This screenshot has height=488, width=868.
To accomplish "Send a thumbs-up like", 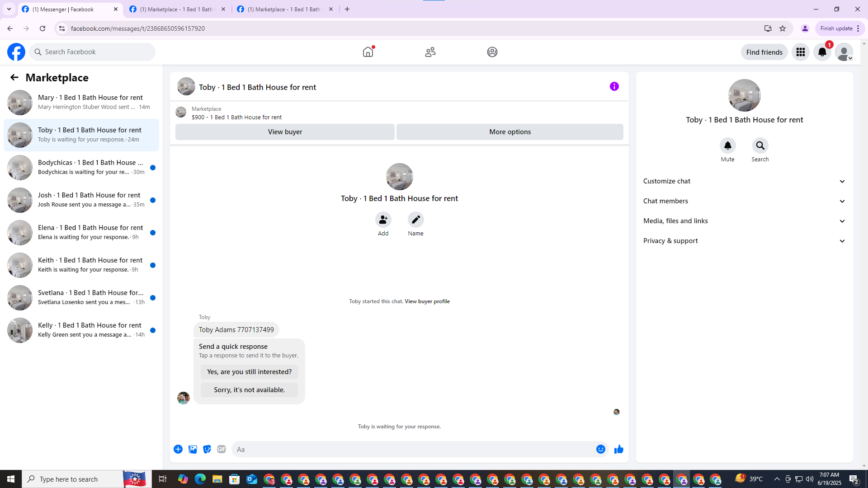I will pos(619,449).
